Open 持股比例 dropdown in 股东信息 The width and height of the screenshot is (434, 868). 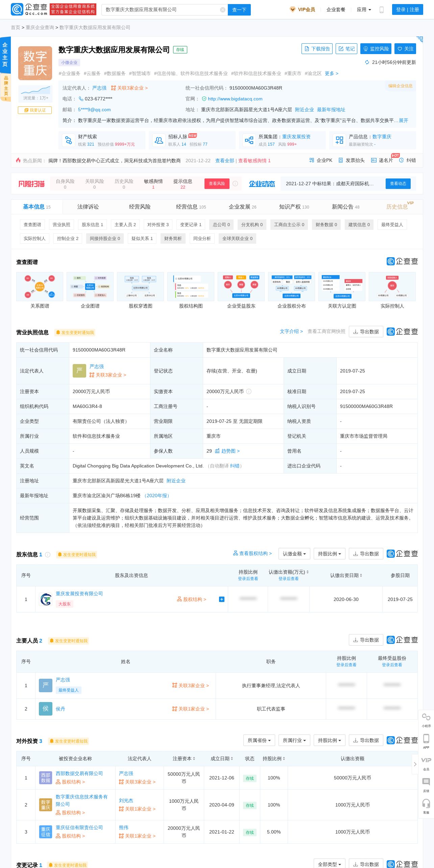point(330,554)
